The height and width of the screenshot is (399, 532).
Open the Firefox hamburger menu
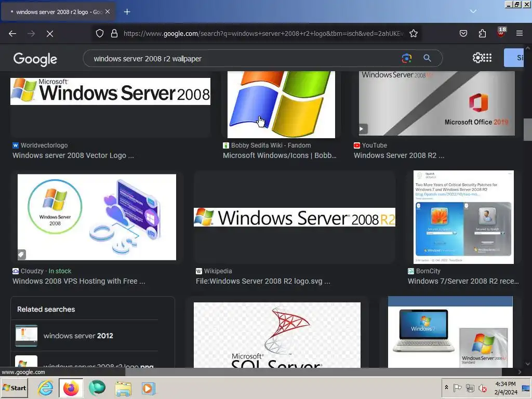coord(520,33)
